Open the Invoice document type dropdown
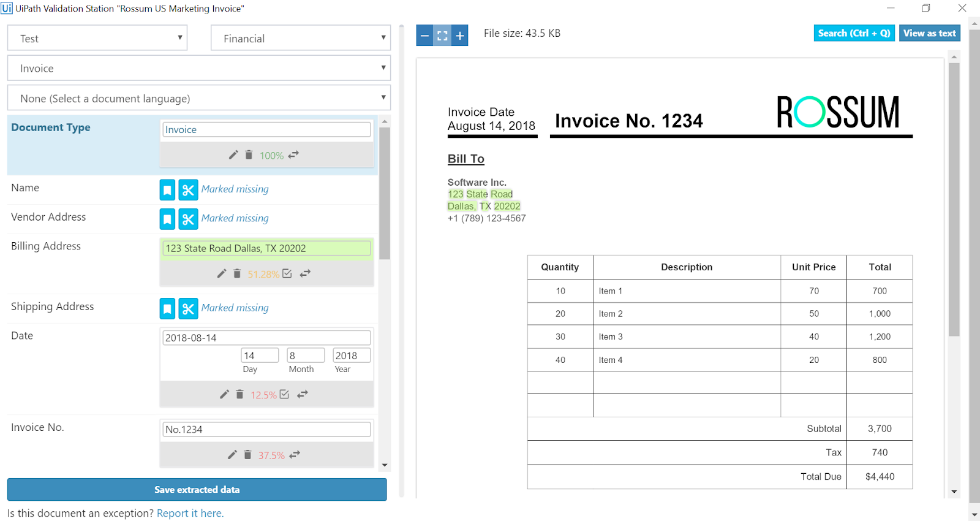Viewport: 980px width, 521px height. pos(199,68)
